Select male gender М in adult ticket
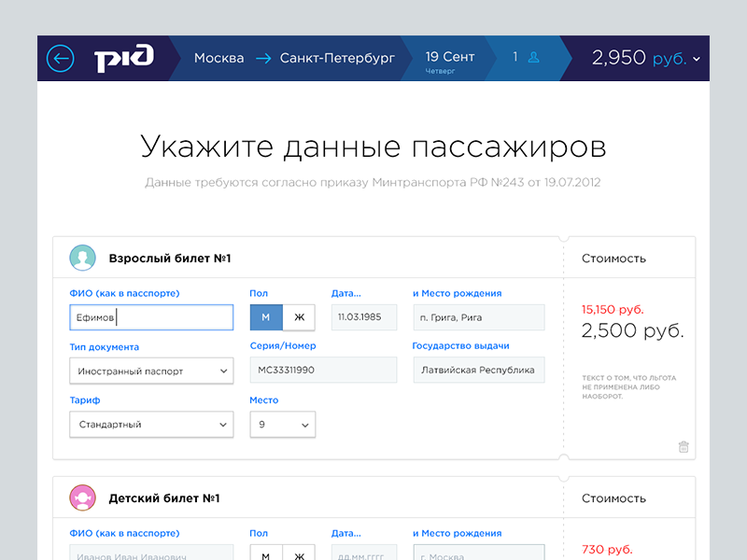 coord(266,317)
